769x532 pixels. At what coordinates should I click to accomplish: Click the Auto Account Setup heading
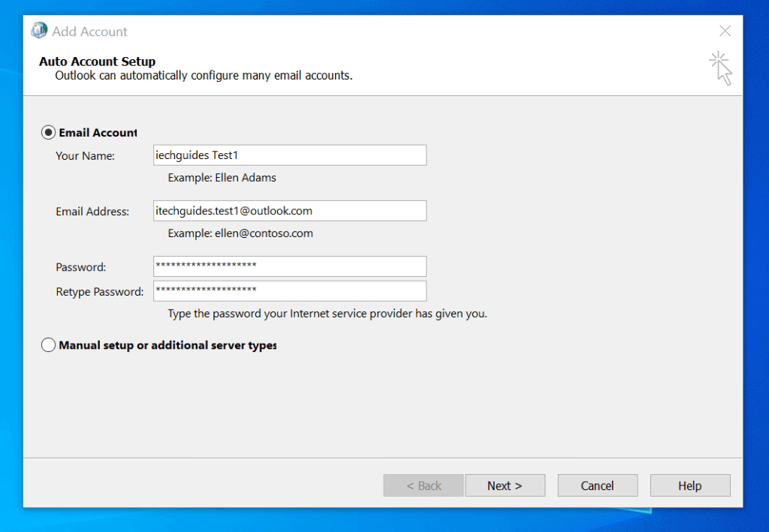97,62
